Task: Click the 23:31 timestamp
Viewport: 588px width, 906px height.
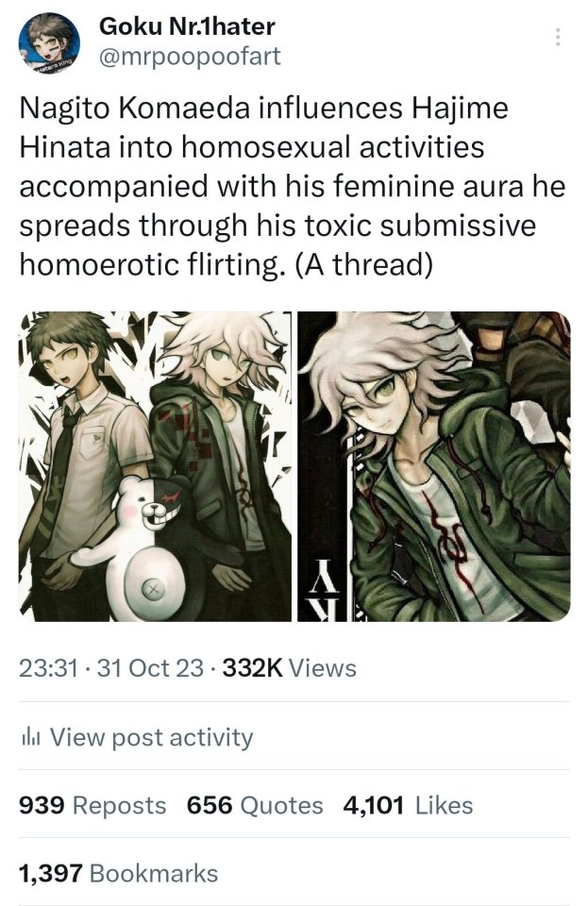Action: (48, 668)
